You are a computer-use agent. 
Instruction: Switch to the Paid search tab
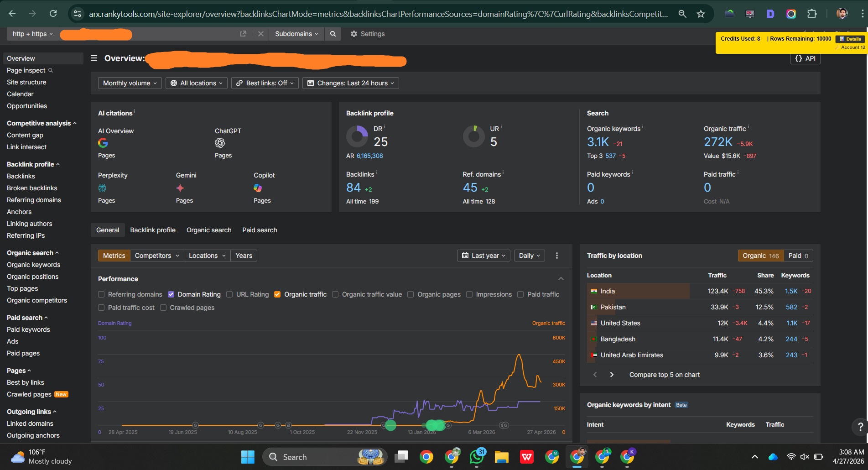click(x=260, y=230)
